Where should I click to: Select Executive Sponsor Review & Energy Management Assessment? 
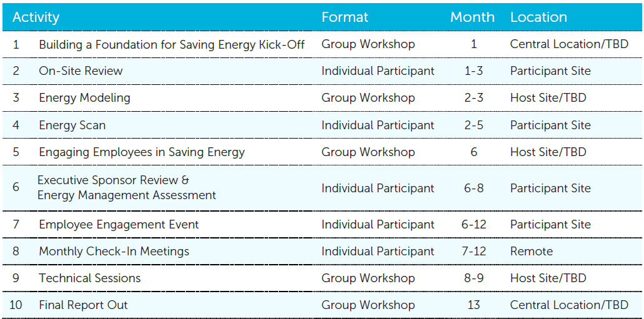pos(127,188)
